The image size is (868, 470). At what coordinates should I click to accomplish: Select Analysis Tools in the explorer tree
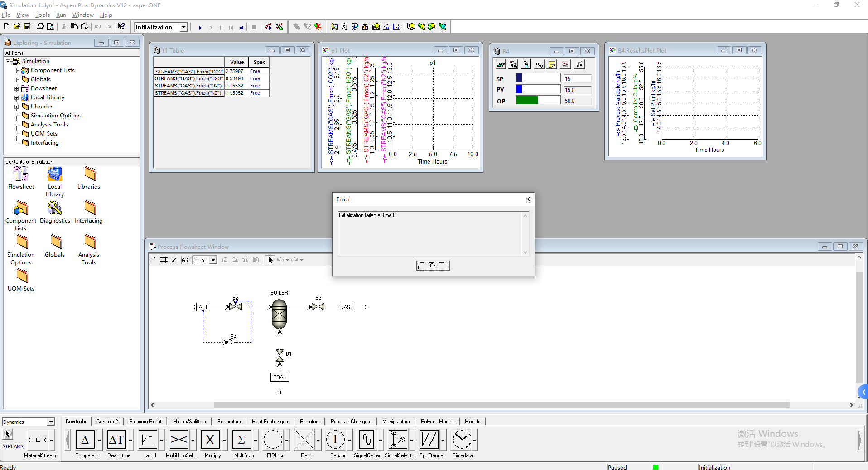(49, 125)
